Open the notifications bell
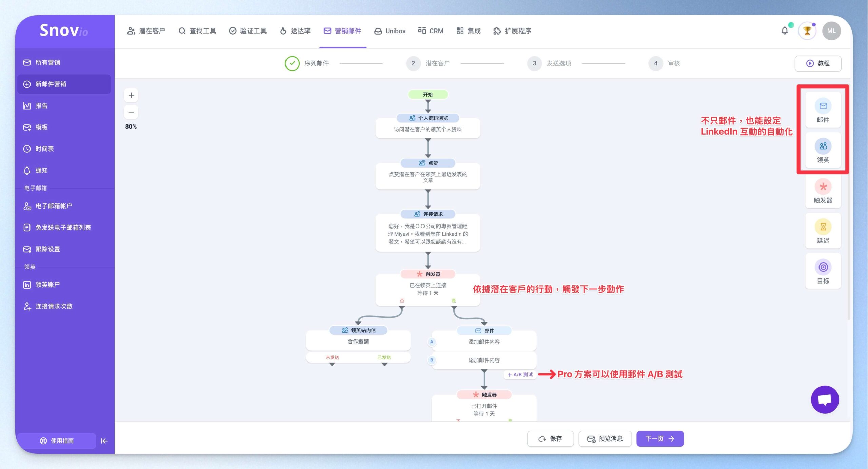The width and height of the screenshot is (868, 469). [785, 31]
